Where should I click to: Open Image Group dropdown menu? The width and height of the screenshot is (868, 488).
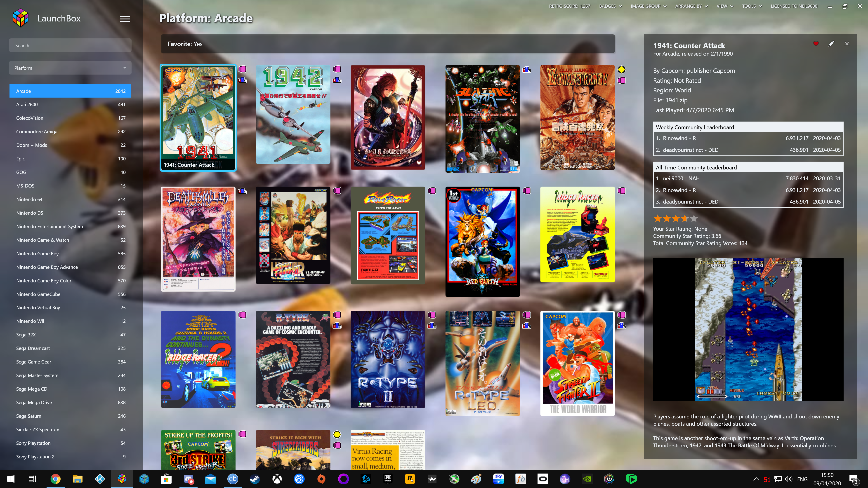coord(648,6)
